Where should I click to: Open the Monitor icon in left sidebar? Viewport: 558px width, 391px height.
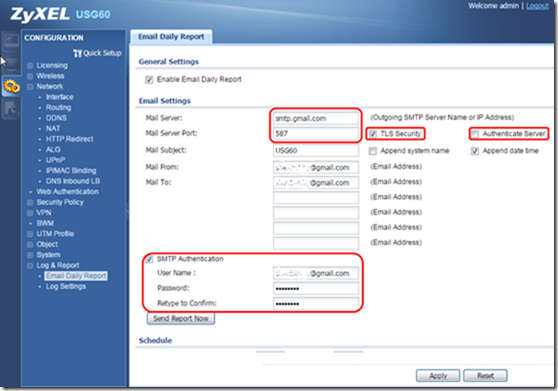click(x=11, y=64)
